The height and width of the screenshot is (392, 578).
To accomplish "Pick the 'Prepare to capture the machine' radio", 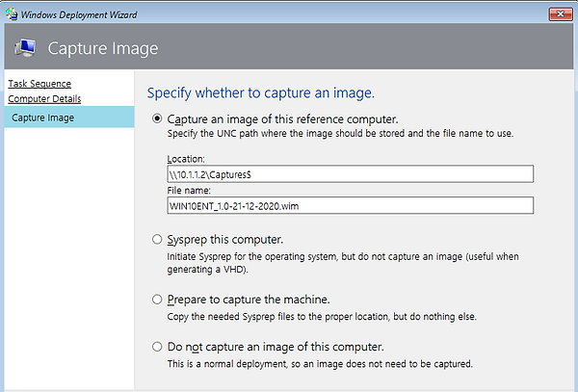I will coord(157,300).
